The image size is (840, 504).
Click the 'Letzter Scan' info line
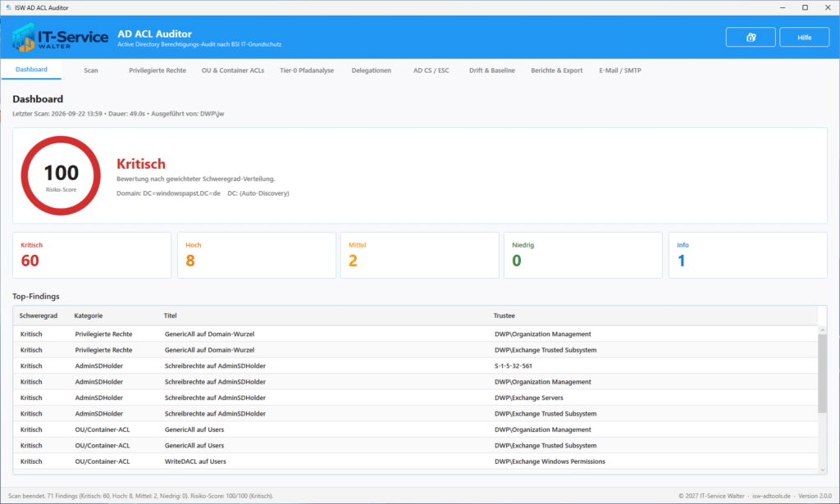point(118,113)
